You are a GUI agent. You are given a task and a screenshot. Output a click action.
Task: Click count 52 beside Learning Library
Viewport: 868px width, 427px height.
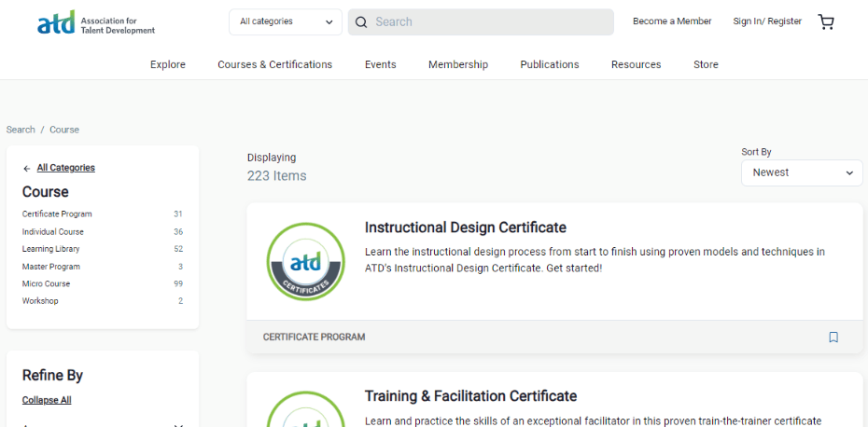pos(177,249)
